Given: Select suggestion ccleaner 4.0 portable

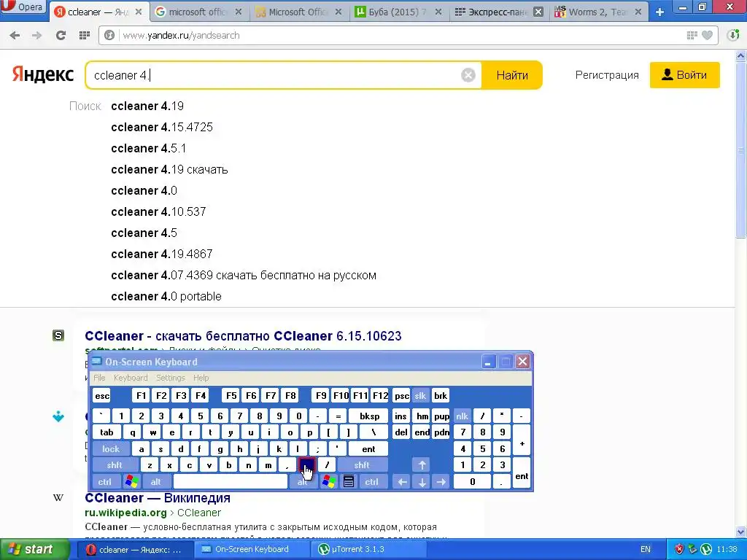Looking at the screenshot, I should pyautogui.click(x=166, y=296).
